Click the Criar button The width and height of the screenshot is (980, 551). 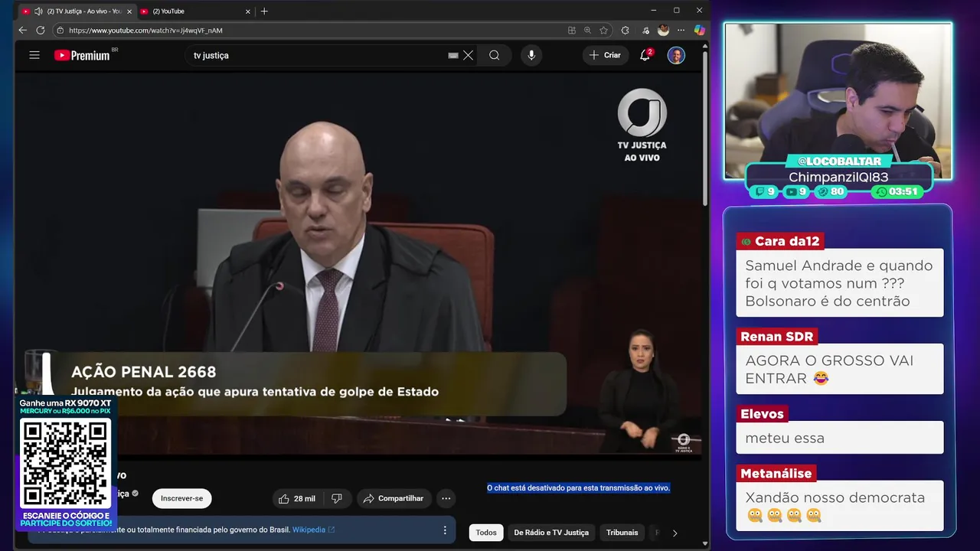click(605, 55)
